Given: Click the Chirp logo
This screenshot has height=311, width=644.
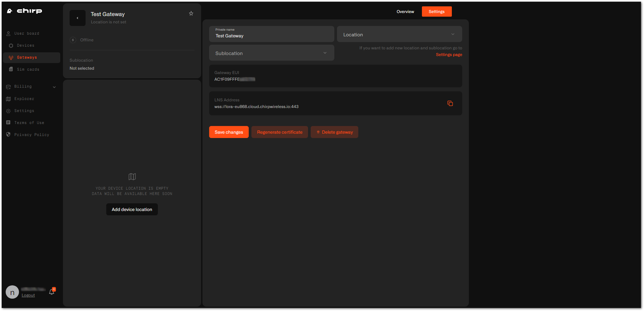Looking at the screenshot, I should [24, 11].
